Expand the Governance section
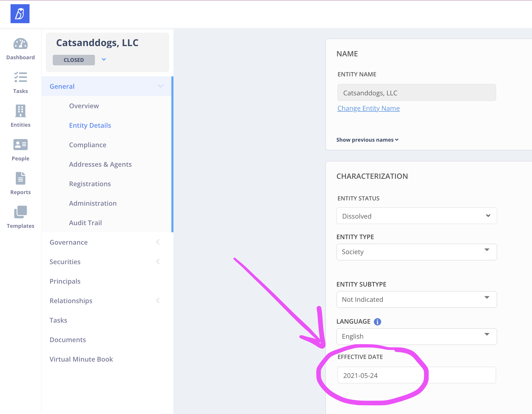This screenshot has width=532, height=414. point(158,242)
